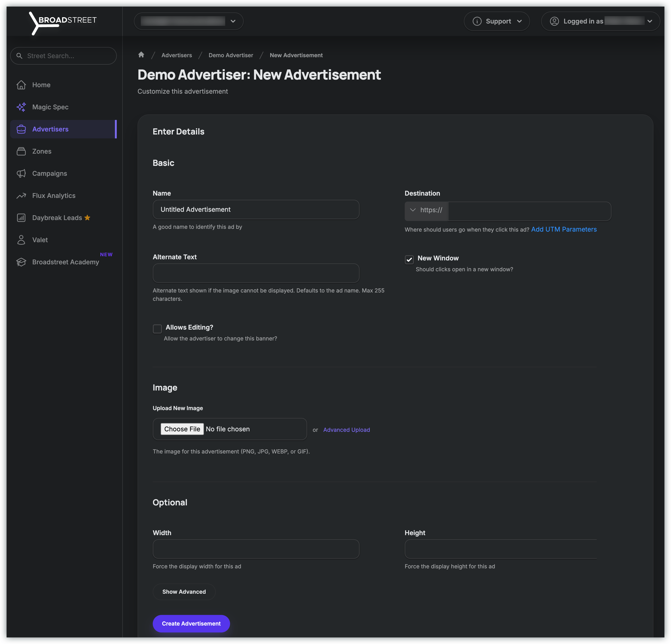
Task: Click the Advertisers briefcase icon
Action: point(21,129)
